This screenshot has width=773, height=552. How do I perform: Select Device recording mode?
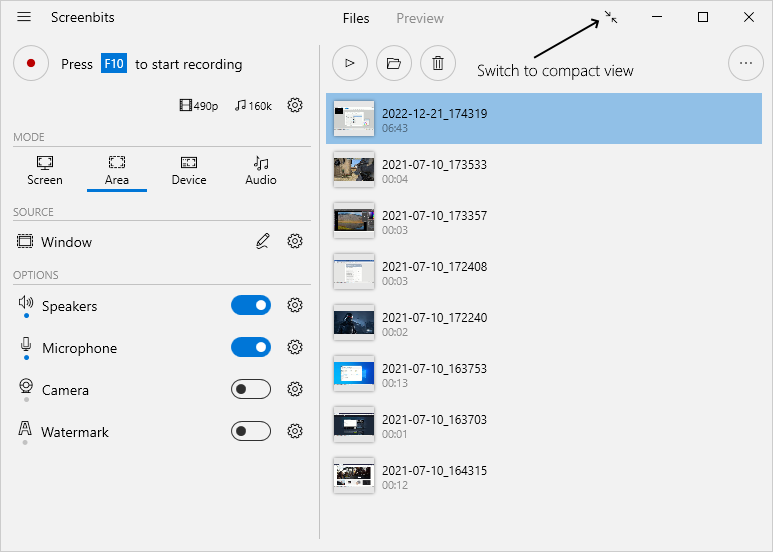pos(189,171)
